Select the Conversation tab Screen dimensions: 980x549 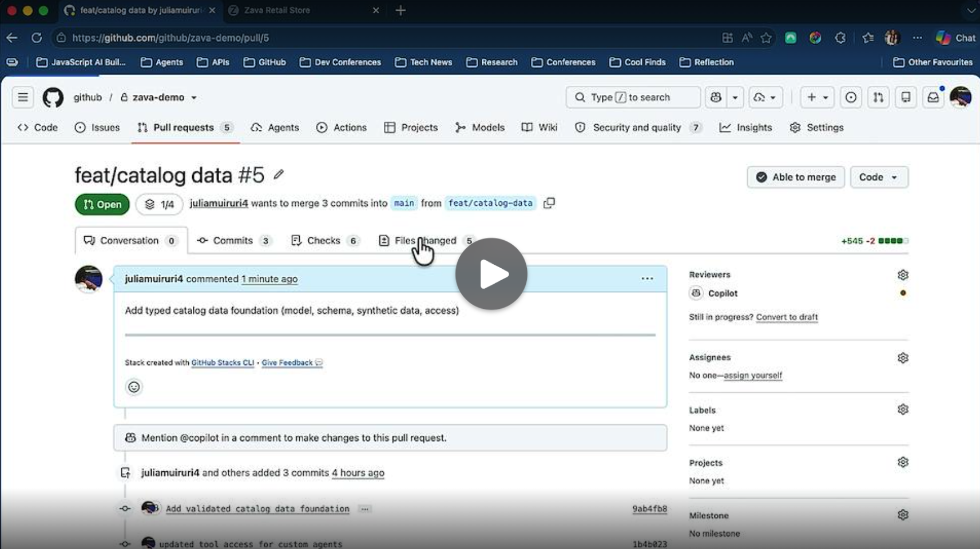pos(131,241)
